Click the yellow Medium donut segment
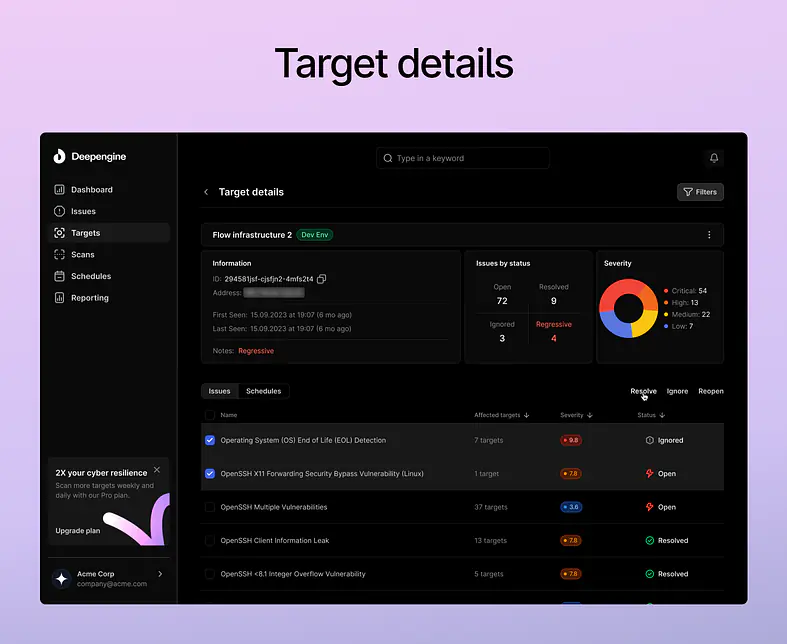The image size is (787, 644). click(x=645, y=324)
